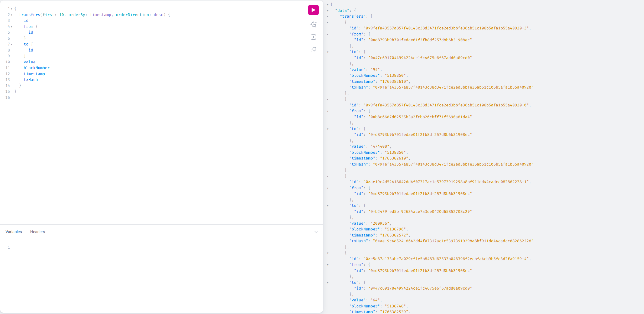Switch to the Headers tab
644x314 pixels.
click(37, 231)
